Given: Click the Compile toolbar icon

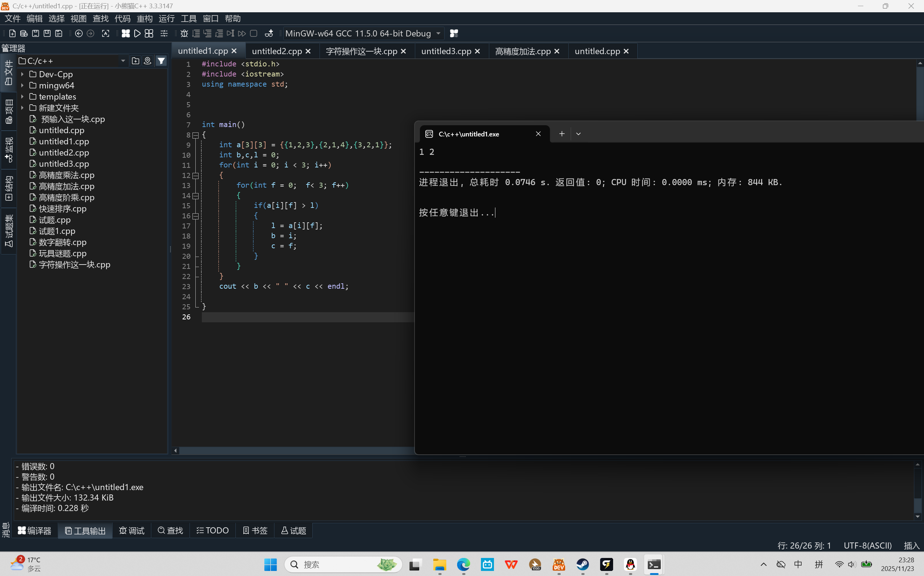Looking at the screenshot, I should tap(125, 34).
